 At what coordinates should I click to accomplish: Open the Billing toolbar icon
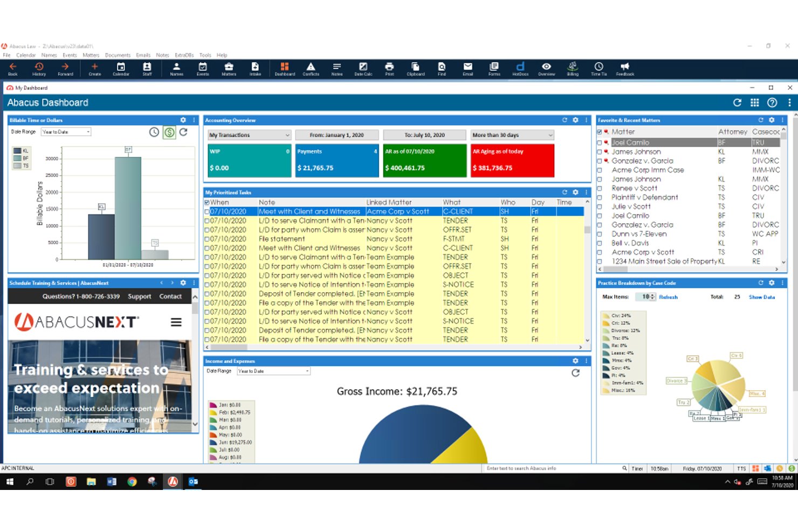click(x=573, y=69)
